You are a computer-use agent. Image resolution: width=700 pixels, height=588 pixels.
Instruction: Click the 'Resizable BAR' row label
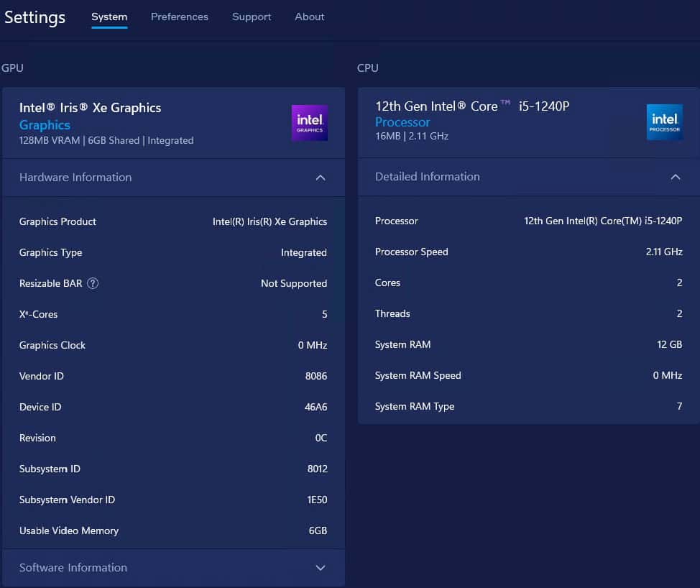click(50, 283)
